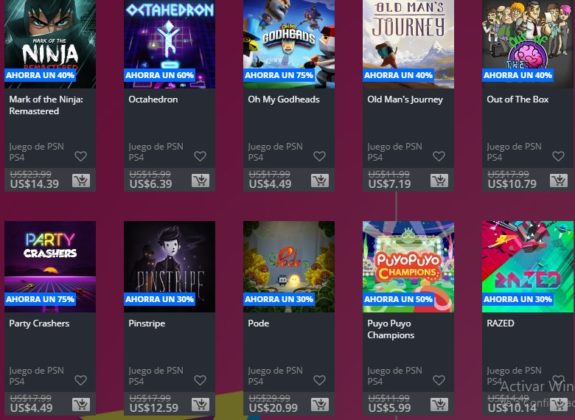Toggle wishlist heart for Party Crashers

coord(81,380)
